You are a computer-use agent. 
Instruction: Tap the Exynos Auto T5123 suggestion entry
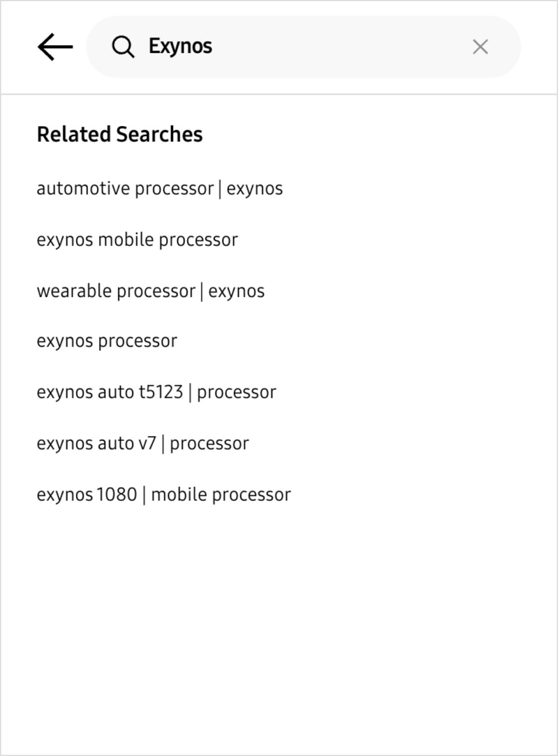(x=156, y=392)
